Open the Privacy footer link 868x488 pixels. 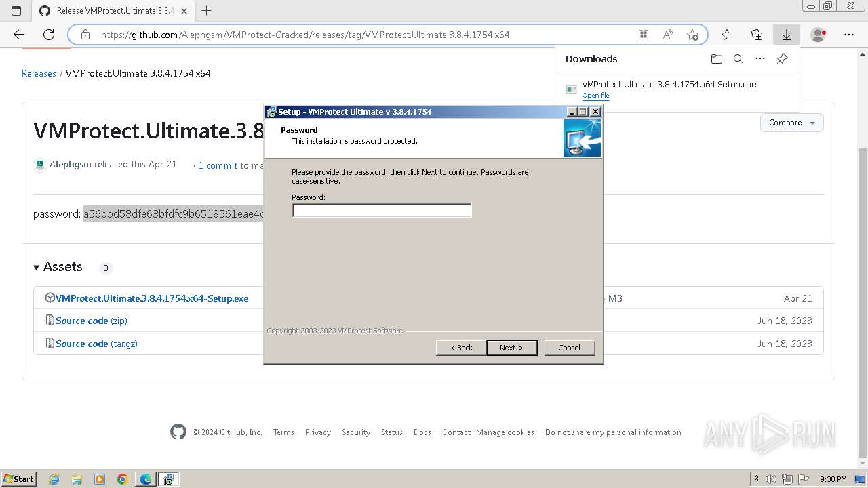[x=318, y=432]
